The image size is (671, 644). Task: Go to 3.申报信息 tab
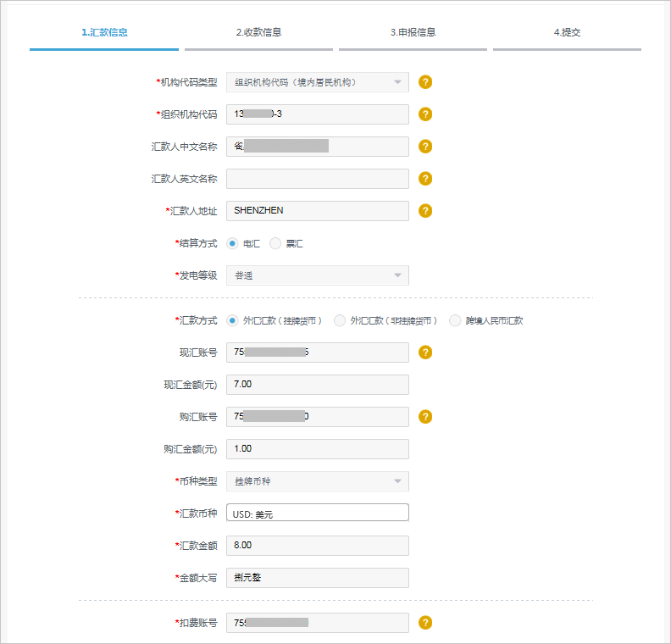tap(413, 33)
